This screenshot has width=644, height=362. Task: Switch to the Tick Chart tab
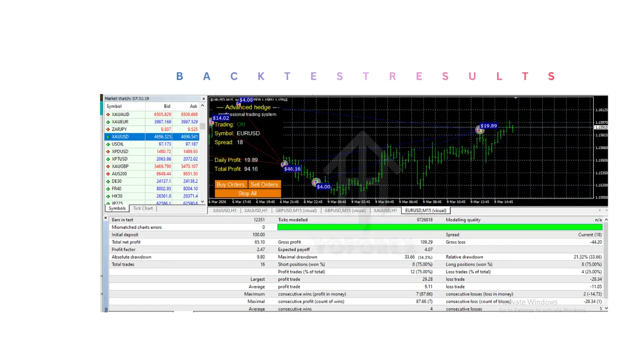pos(143,208)
